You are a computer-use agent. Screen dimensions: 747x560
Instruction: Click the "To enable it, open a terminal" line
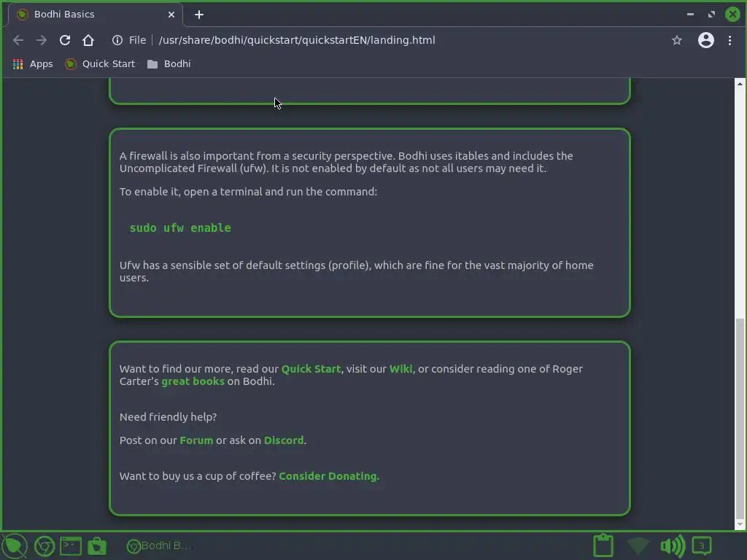click(248, 192)
